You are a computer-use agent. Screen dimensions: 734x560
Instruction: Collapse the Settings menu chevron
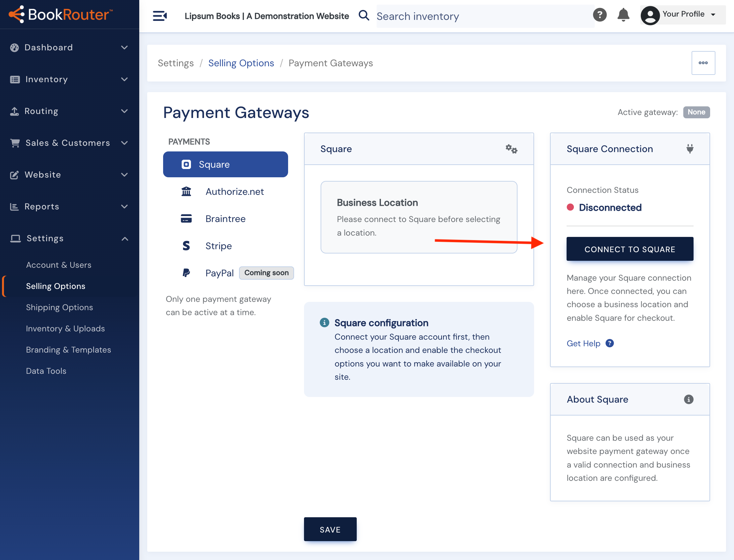point(124,238)
